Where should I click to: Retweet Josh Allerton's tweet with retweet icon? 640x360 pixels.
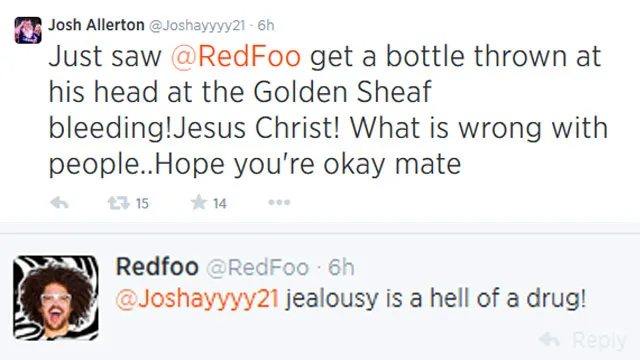[x=118, y=202]
